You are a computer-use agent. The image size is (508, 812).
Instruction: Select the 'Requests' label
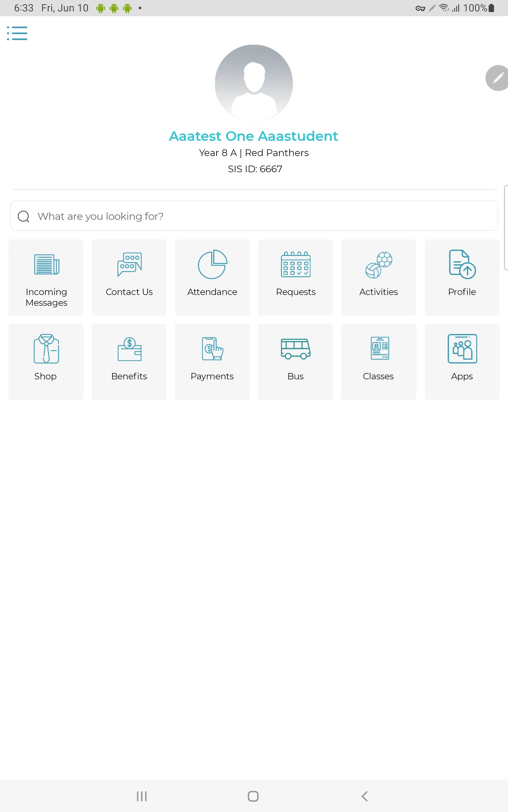tap(296, 292)
